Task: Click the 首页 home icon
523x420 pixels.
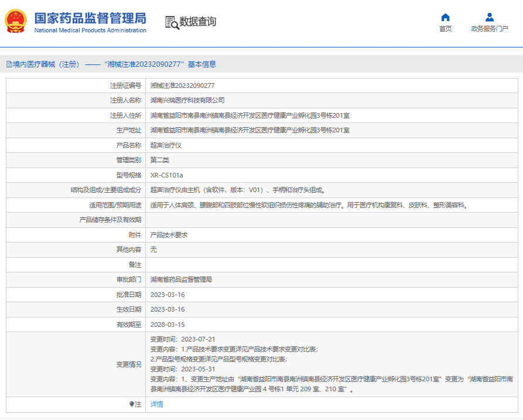Action: [445, 18]
